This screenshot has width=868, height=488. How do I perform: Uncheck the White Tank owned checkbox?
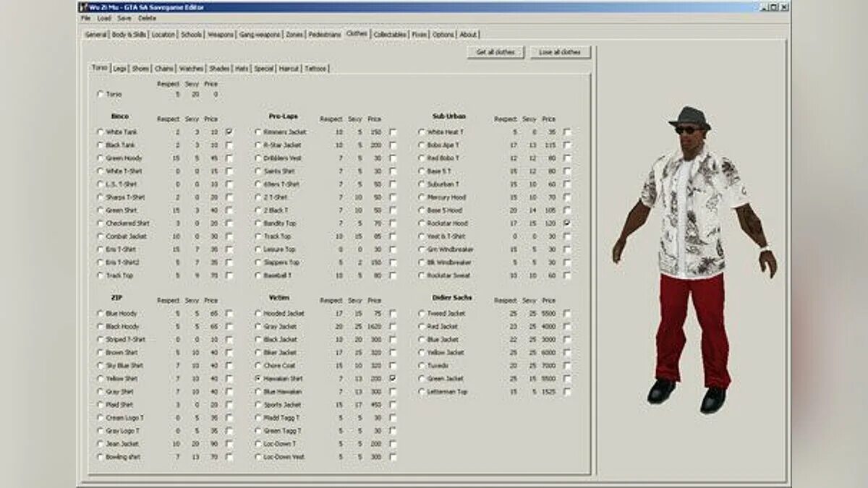click(x=229, y=132)
